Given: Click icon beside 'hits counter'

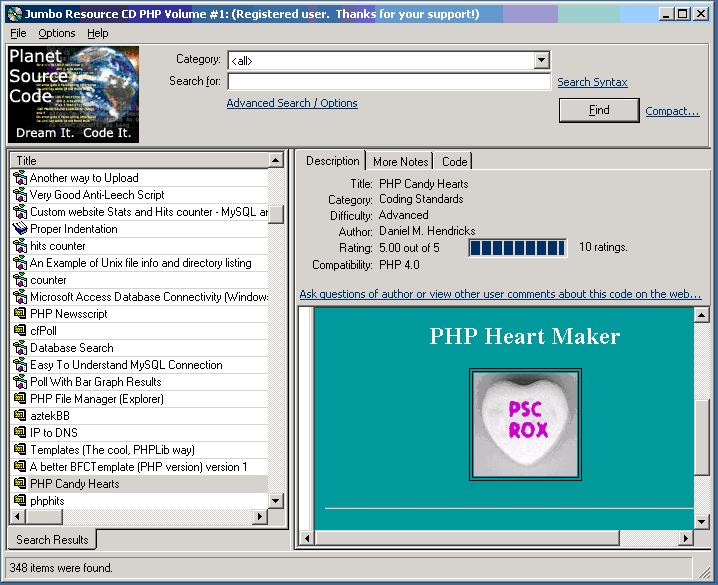Looking at the screenshot, I should pos(20,246).
